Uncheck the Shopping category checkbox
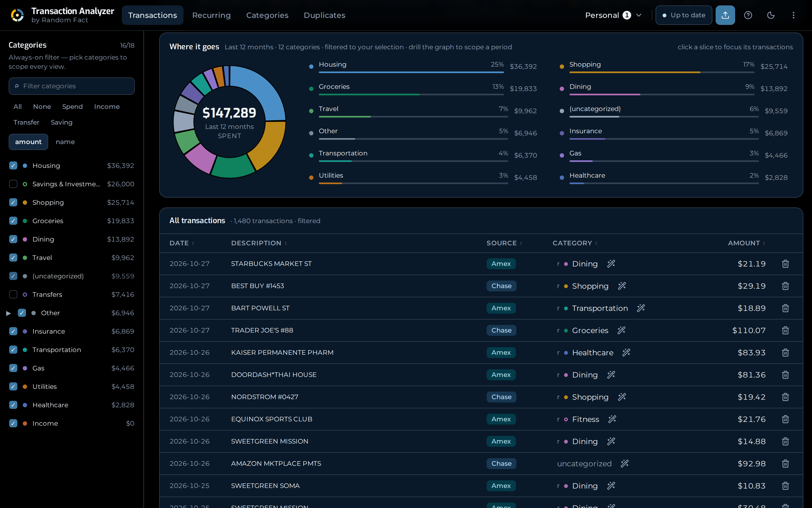 click(13, 202)
